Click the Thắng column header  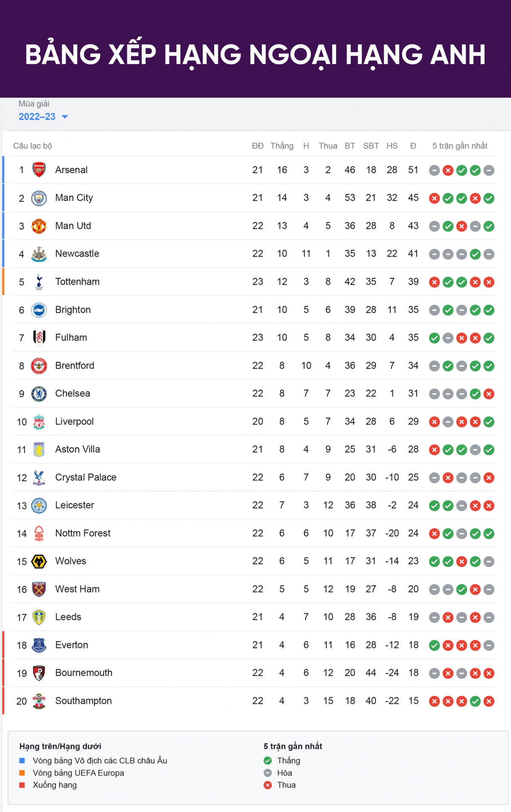click(282, 146)
